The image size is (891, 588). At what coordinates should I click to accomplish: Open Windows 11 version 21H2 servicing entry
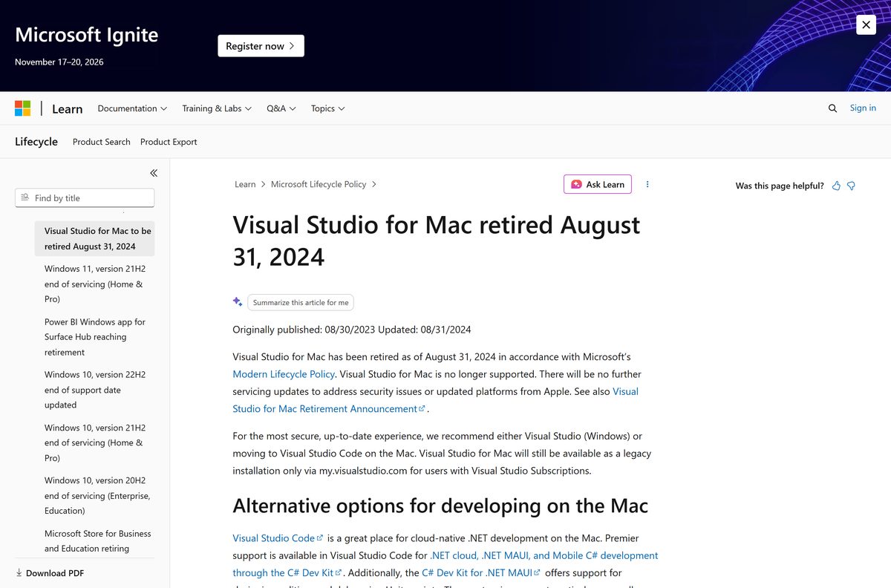pyautogui.click(x=94, y=284)
